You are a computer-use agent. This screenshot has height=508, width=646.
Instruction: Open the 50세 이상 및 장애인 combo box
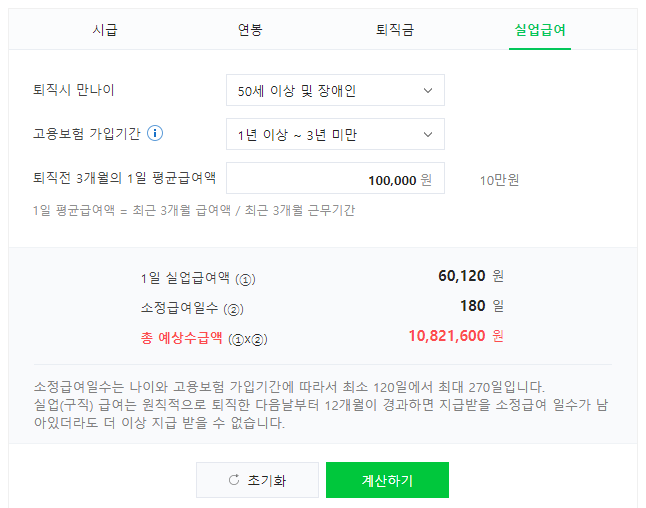335,90
